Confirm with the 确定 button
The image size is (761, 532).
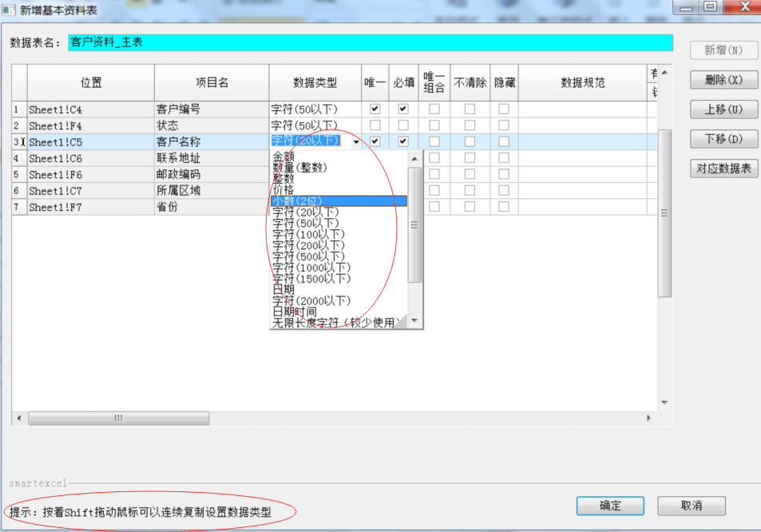[x=610, y=506]
